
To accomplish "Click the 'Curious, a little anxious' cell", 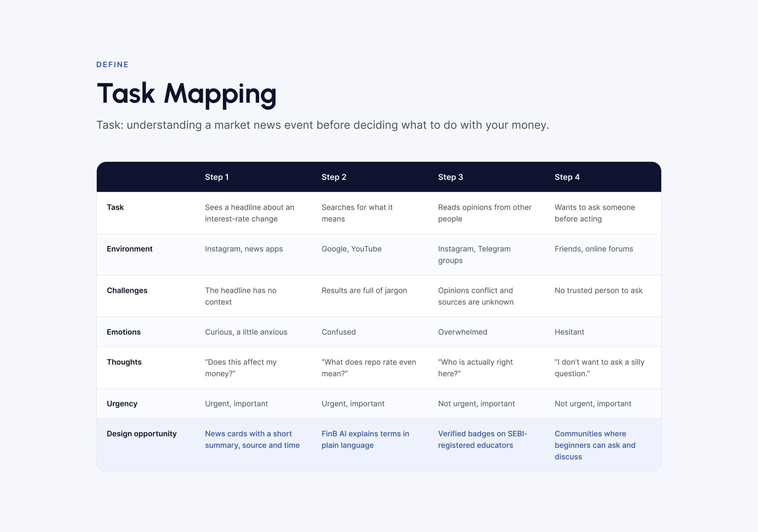I will [246, 332].
